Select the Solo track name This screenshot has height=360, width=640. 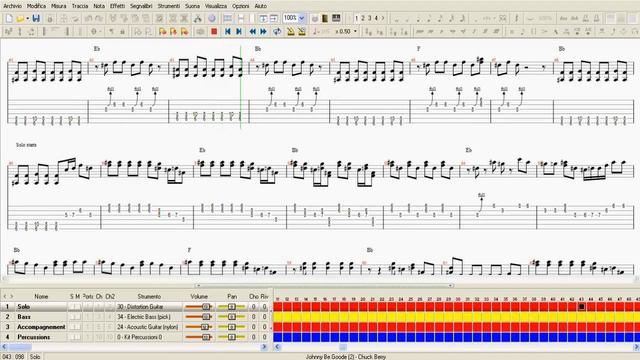pos(24,307)
